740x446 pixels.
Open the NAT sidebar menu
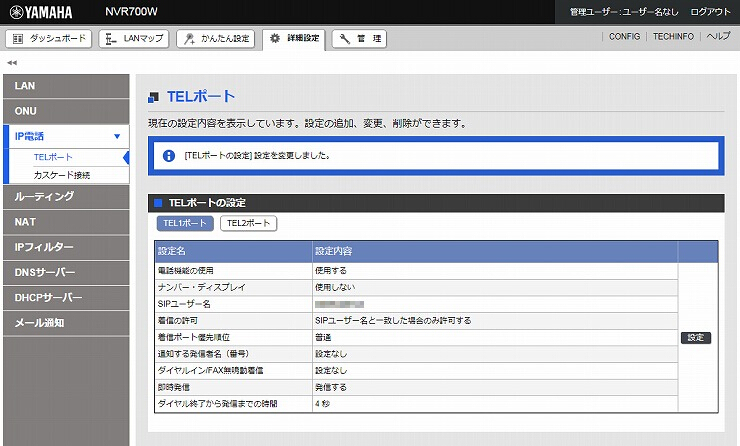click(66, 222)
